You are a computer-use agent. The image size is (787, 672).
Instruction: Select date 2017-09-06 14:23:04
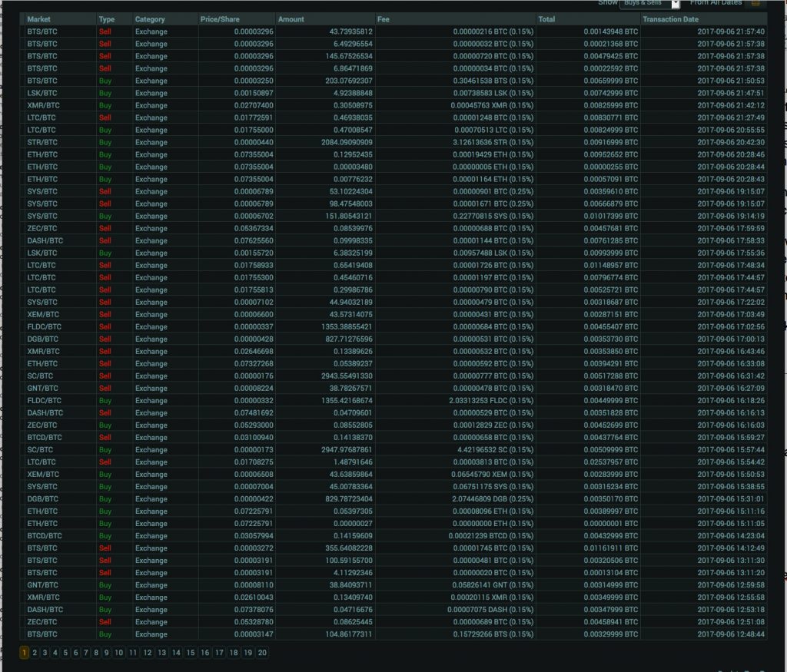[731, 536]
